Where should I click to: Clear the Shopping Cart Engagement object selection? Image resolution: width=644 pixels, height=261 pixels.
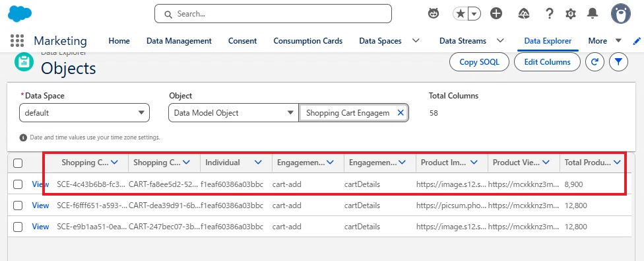[401, 112]
